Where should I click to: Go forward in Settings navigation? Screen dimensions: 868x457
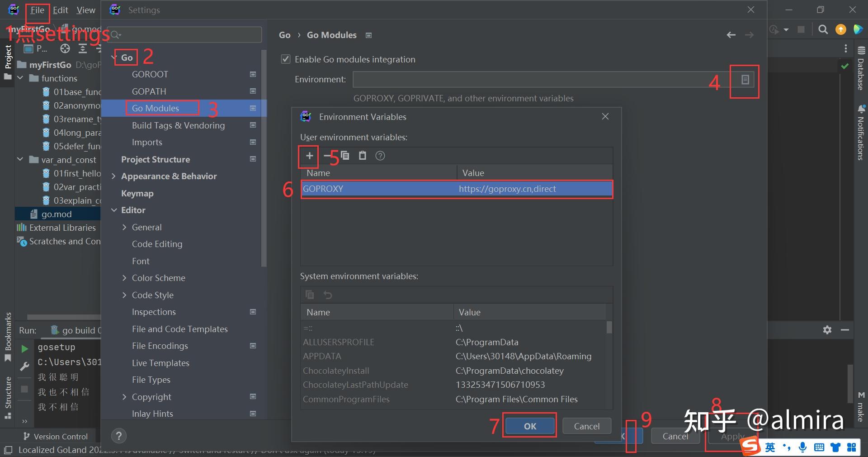(x=749, y=35)
